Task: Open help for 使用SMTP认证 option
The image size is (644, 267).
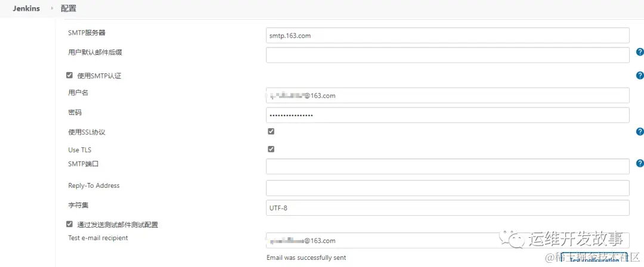Action: [639, 76]
